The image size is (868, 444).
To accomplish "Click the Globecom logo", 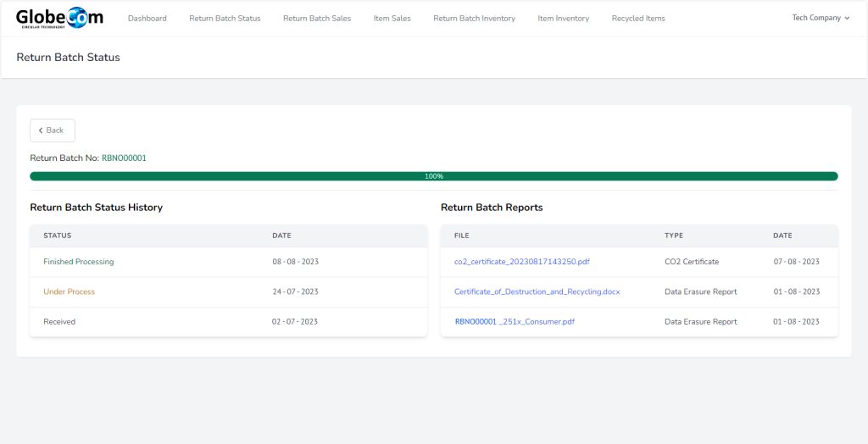I will (59, 18).
